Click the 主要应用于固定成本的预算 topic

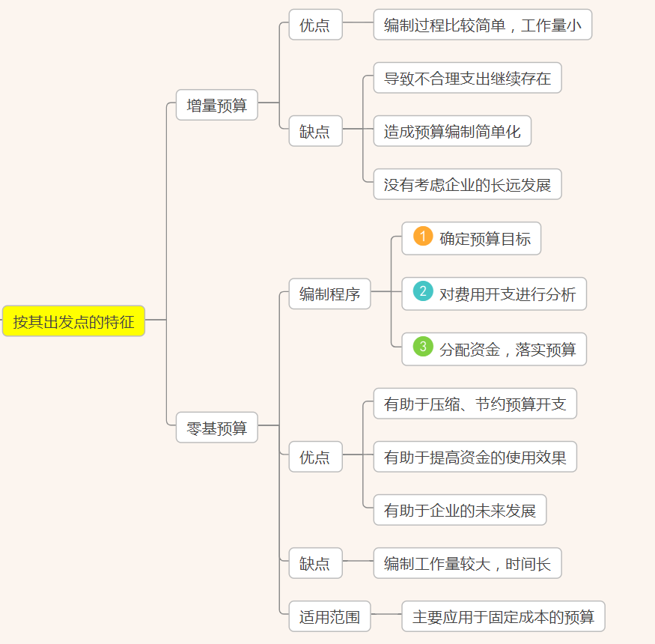pyautogui.click(x=503, y=616)
